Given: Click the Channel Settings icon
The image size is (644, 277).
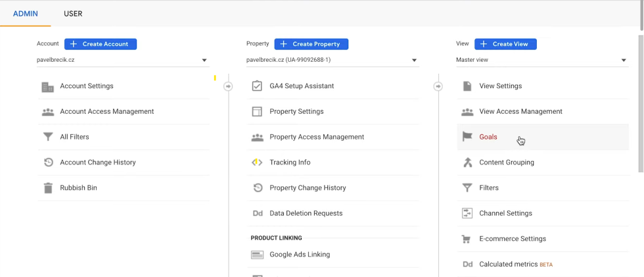Looking at the screenshot, I should pyautogui.click(x=467, y=214).
